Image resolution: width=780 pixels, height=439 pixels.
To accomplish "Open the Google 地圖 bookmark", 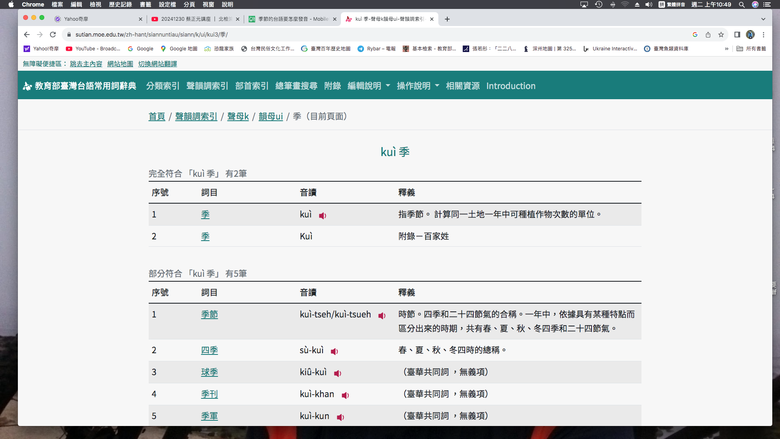I will point(179,49).
